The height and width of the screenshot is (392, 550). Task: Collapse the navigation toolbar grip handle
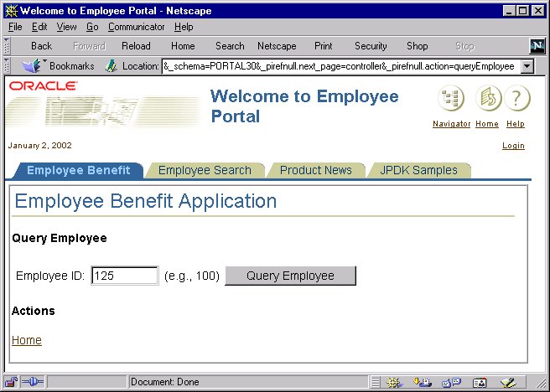click(x=7, y=46)
